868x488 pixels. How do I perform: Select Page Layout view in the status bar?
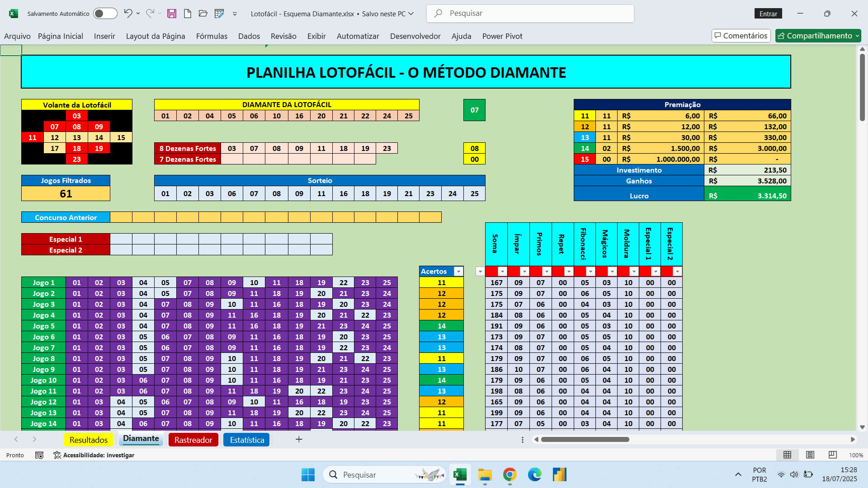pos(810,455)
